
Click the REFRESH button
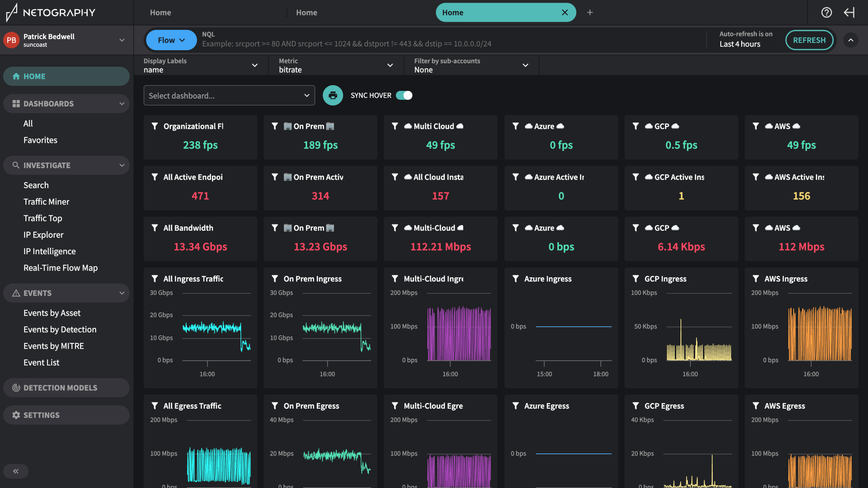(x=809, y=40)
